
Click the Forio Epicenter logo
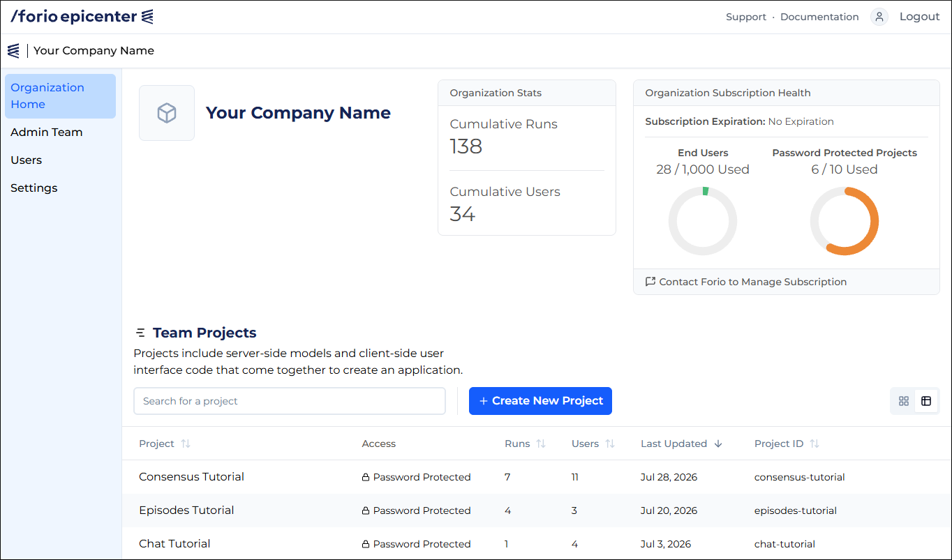pos(82,17)
